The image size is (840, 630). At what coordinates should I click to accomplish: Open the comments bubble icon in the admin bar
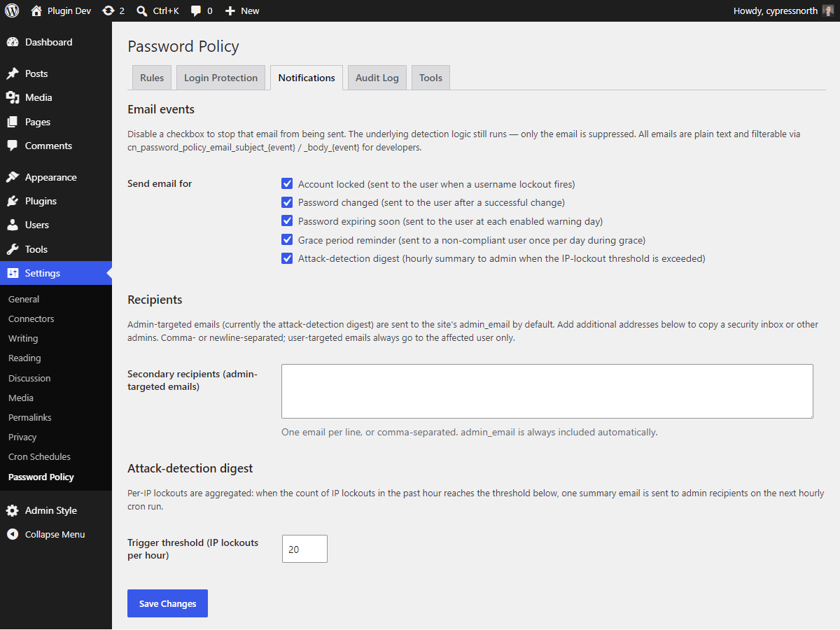point(196,10)
